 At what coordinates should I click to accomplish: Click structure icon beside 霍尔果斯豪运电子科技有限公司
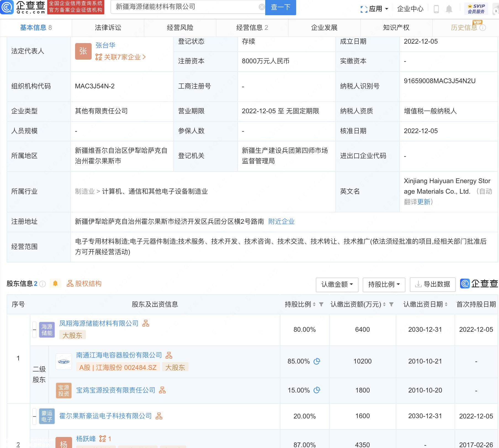[159, 416]
